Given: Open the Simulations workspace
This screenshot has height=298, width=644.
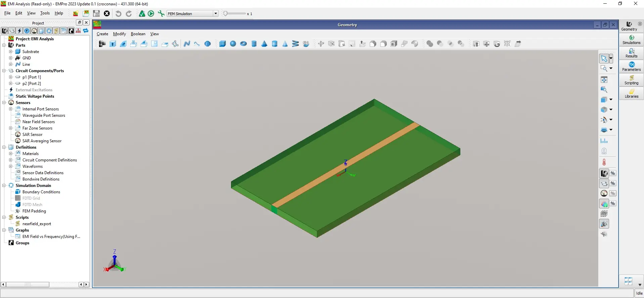Looking at the screenshot, I should click(x=631, y=40).
